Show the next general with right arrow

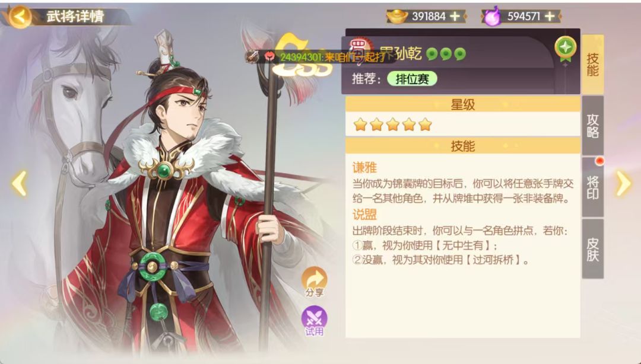[623, 184]
